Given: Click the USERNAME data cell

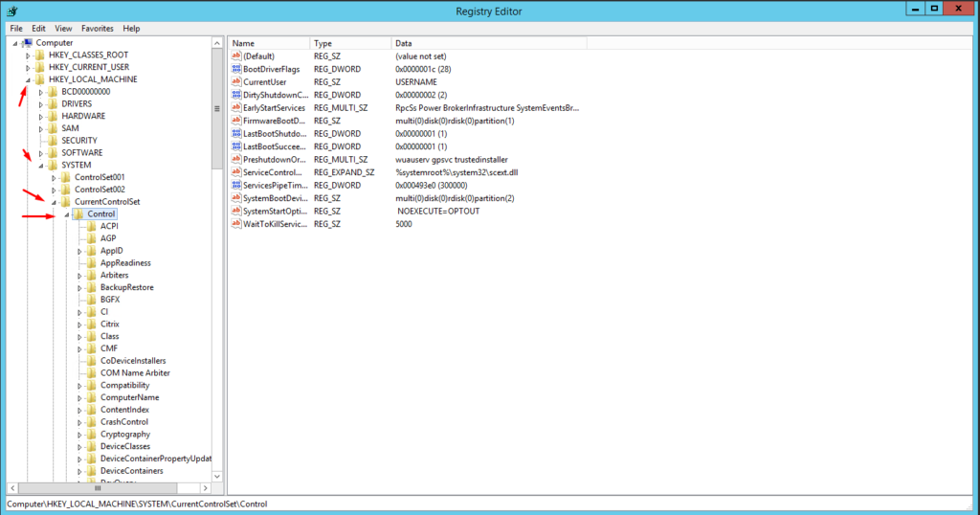Looking at the screenshot, I should click(416, 82).
